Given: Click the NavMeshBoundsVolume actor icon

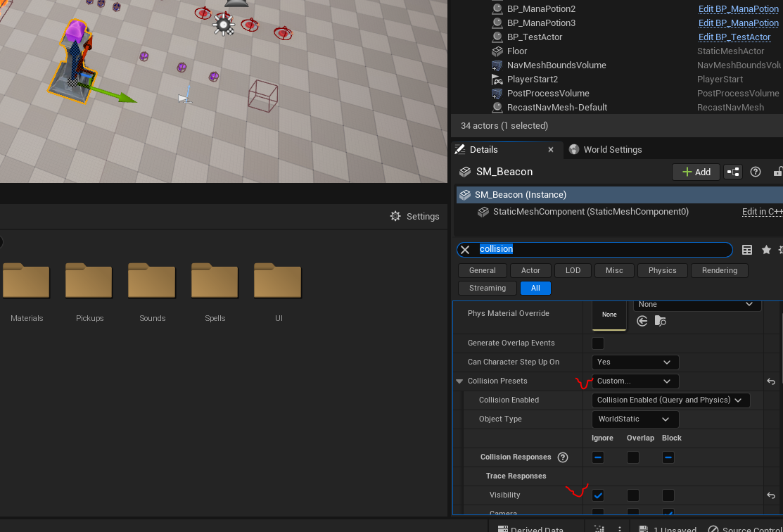Looking at the screenshot, I should click(497, 65).
